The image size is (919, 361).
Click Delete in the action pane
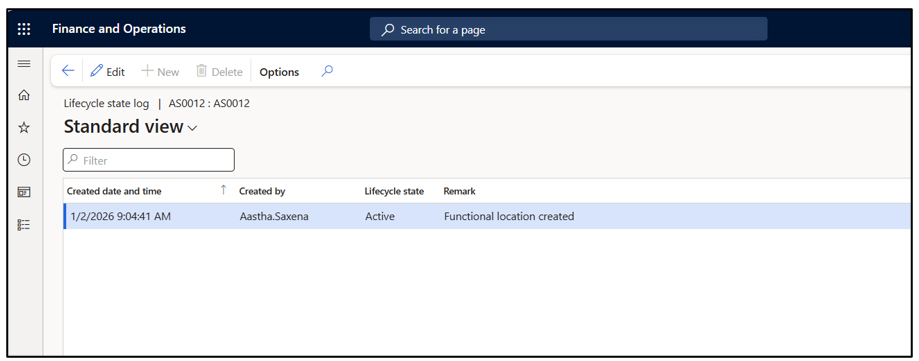[x=219, y=71]
